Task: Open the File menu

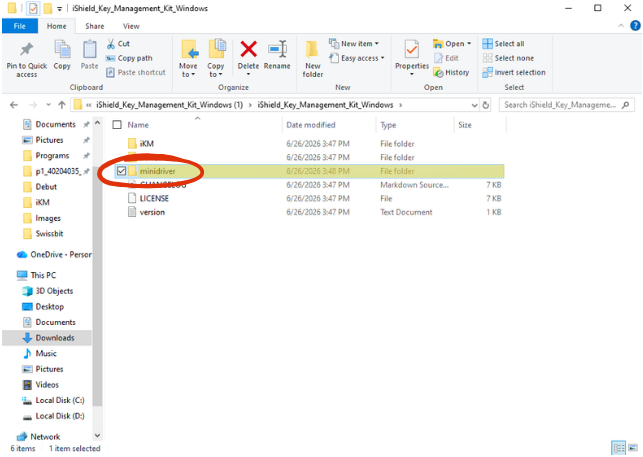Action: pos(20,26)
